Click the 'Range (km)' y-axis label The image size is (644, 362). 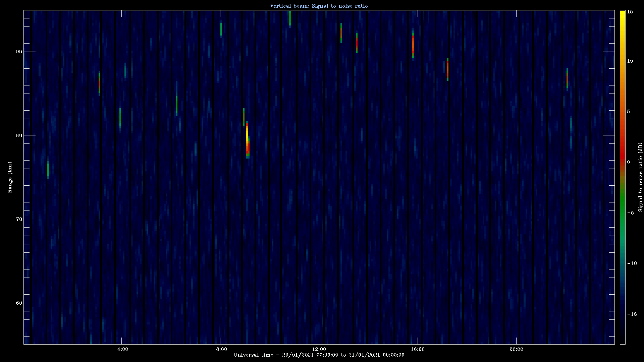click(10, 177)
